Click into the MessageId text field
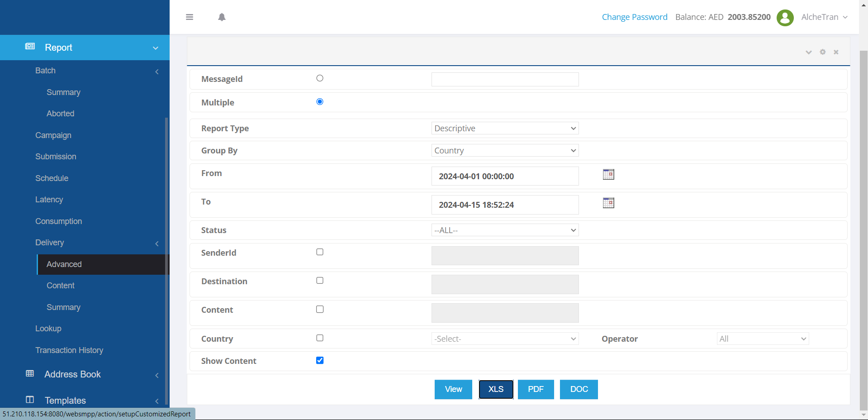This screenshot has width=868, height=420. 505,79
